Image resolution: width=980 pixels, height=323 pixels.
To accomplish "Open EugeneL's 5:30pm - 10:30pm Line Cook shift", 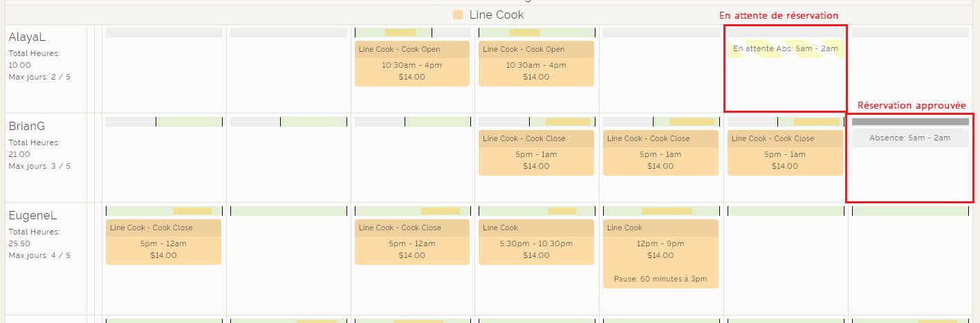I will 536,242.
